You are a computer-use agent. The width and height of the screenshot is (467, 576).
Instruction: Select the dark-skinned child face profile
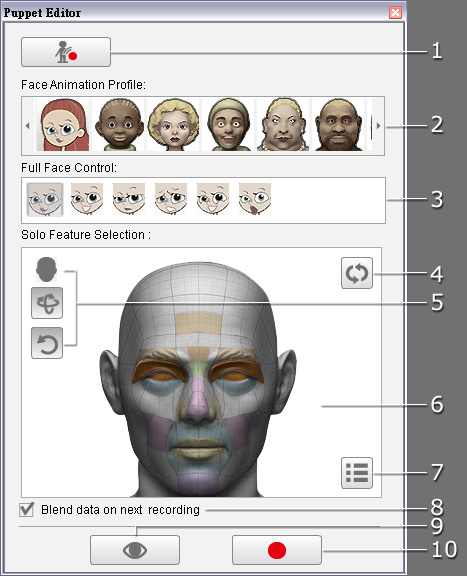tap(119, 125)
